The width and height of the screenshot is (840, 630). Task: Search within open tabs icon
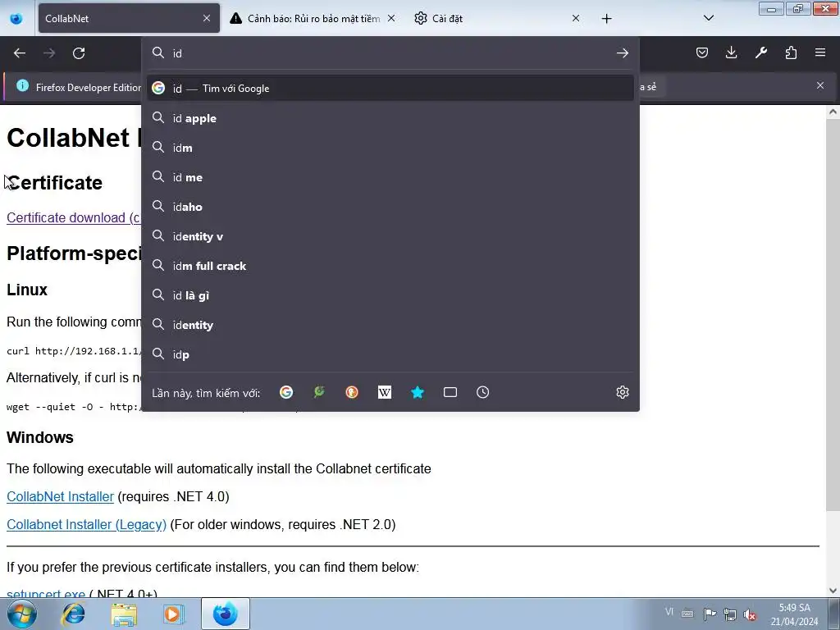(450, 392)
